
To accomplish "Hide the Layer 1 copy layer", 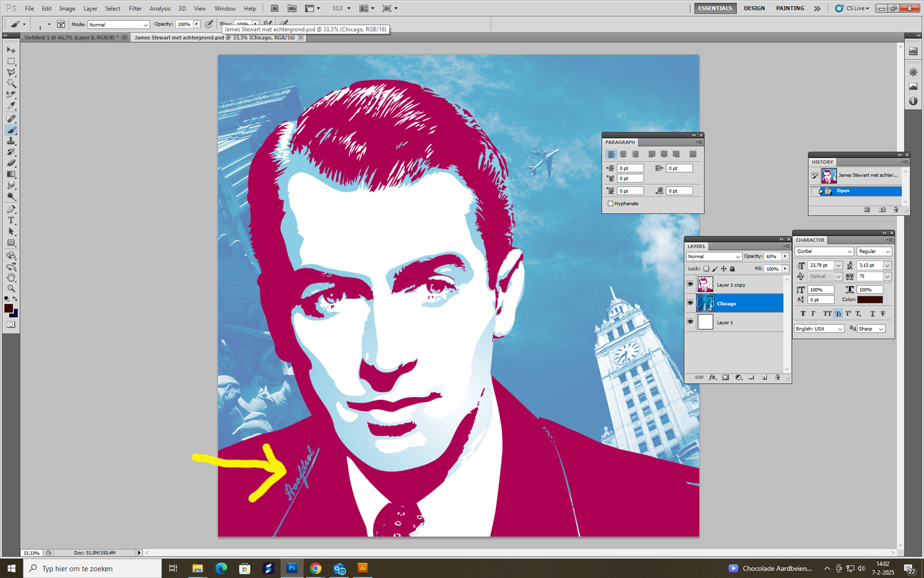I will point(690,284).
